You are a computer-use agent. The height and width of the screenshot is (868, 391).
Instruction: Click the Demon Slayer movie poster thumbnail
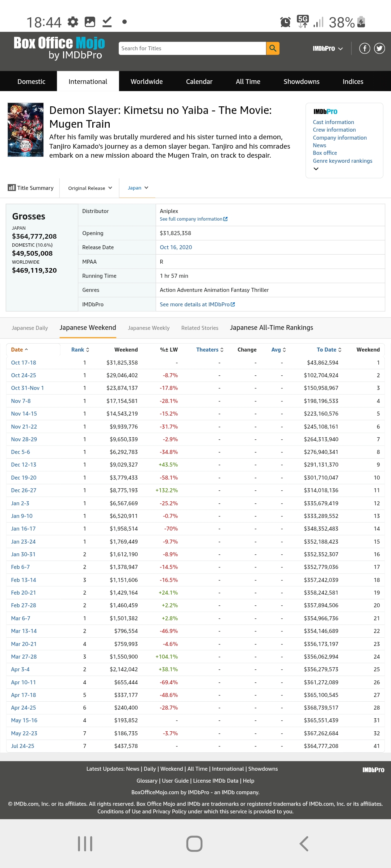pyautogui.click(x=26, y=130)
